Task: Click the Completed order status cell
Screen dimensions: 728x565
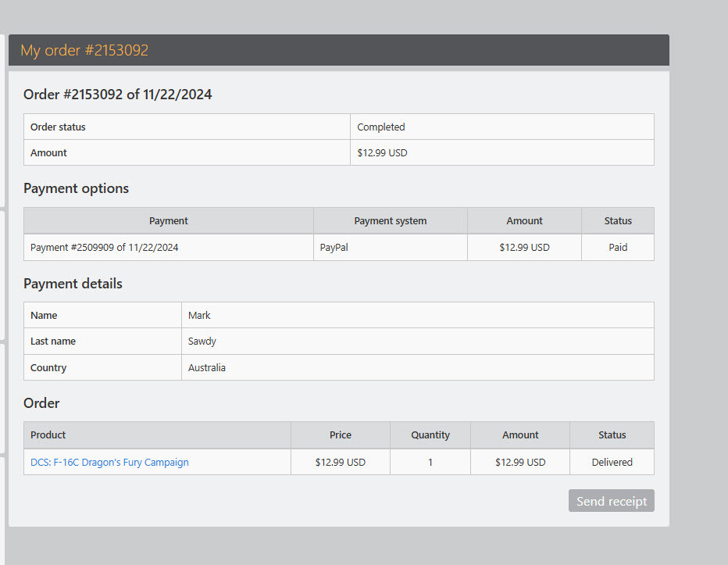Action: 502,127
